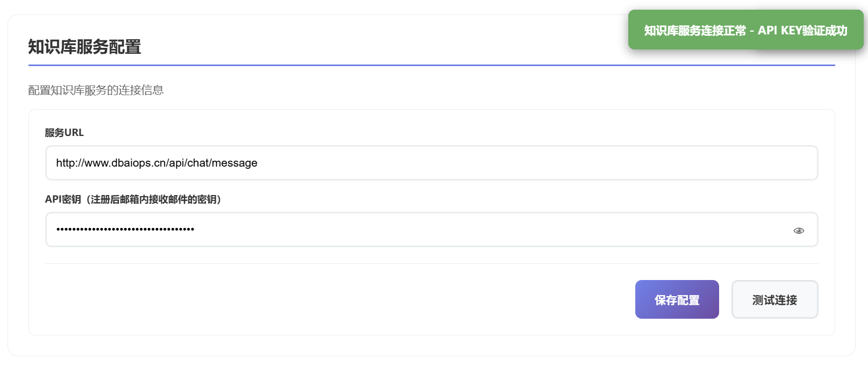Click the 服务URL field label
Viewport: 868px width, 373px height.
[x=64, y=133]
